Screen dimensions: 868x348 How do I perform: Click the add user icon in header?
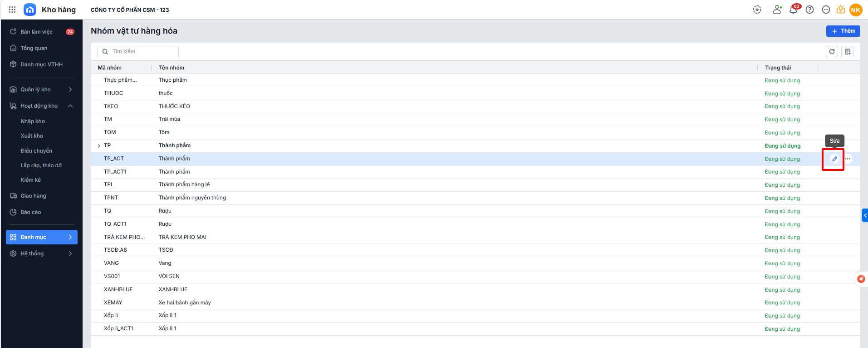777,10
